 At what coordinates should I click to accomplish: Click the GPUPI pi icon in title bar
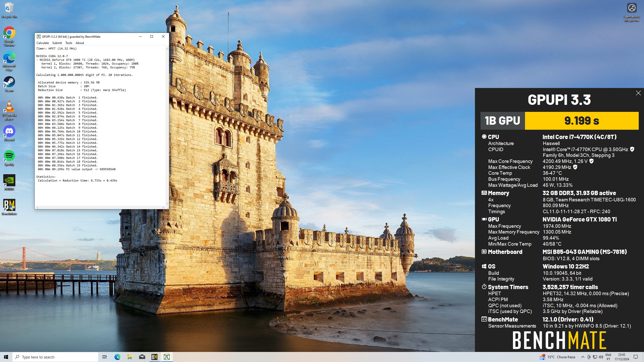38,36
